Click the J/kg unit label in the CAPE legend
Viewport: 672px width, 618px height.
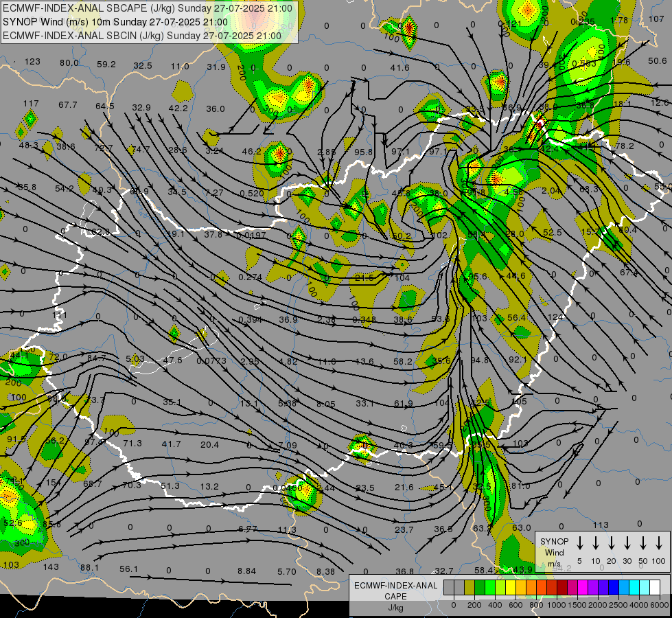[395, 608]
